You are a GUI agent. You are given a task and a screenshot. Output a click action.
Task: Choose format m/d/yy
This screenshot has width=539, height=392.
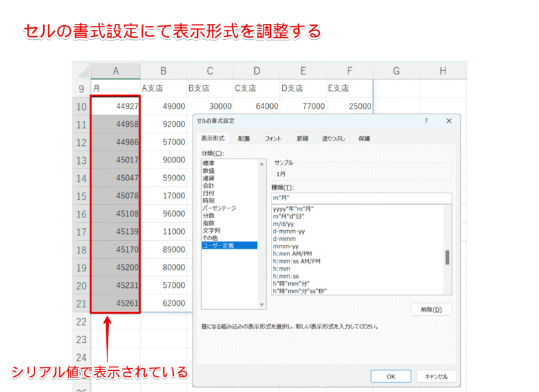358,224
